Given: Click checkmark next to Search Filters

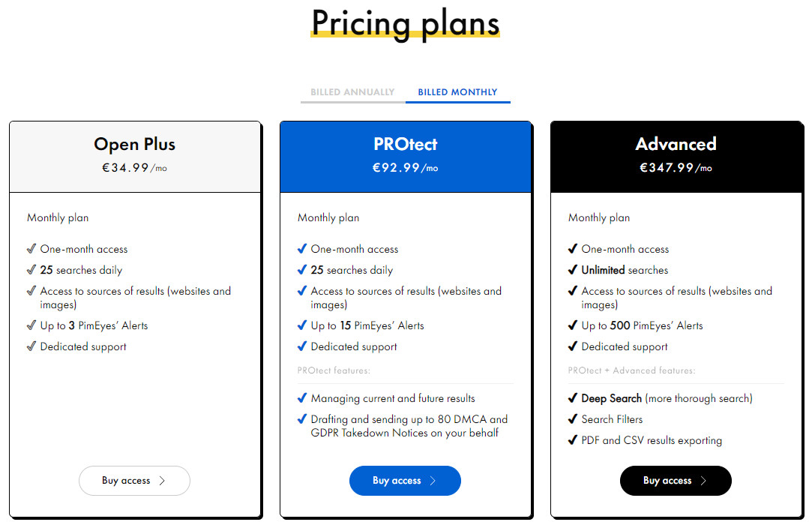Looking at the screenshot, I should [x=573, y=419].
